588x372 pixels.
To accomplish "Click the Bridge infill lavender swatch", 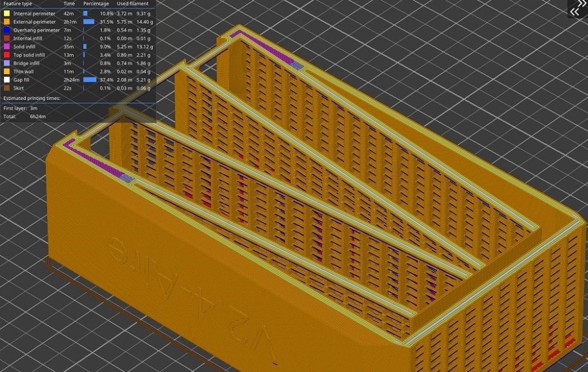I will click(x=6, y=63).
